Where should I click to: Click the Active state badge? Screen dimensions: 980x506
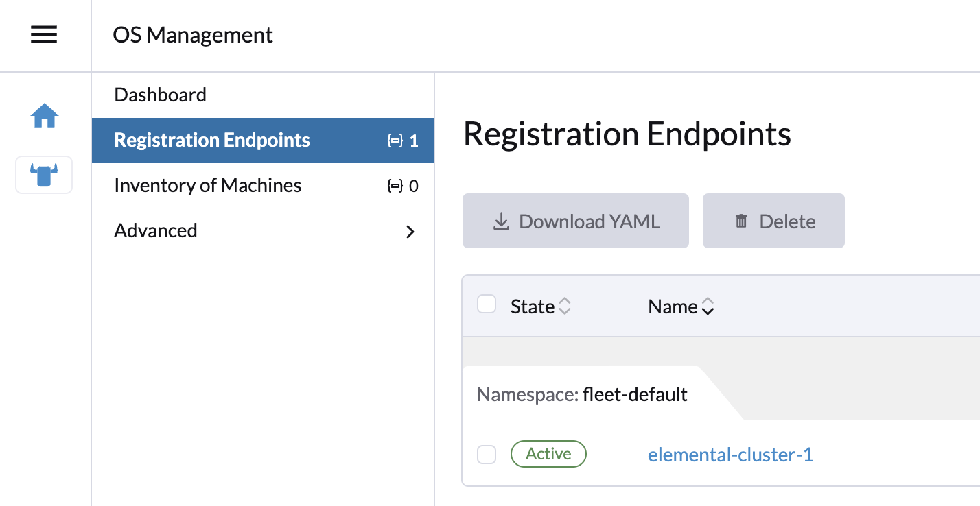(x=548, y=453)
